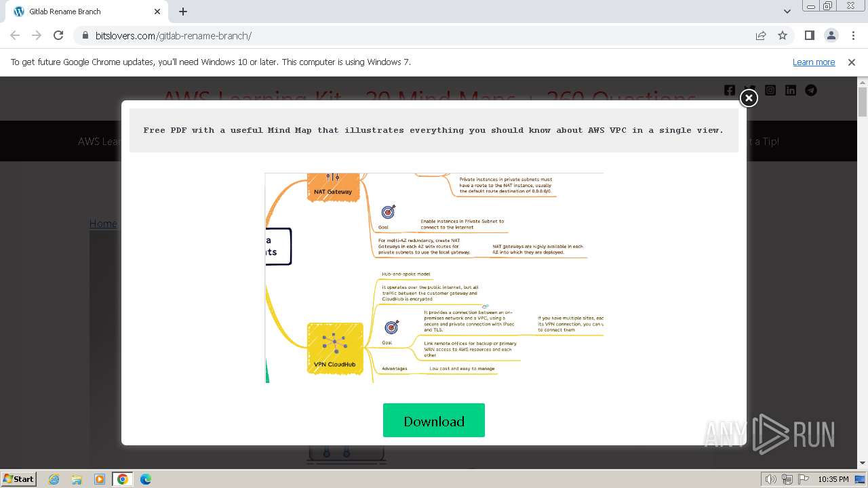
Task: Open the tab search dropdown
Action: [x=787, y=12]
